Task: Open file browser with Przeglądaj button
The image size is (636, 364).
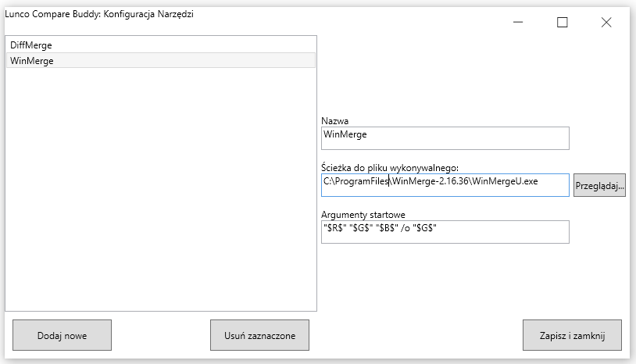Action: (x=599, y=186)
